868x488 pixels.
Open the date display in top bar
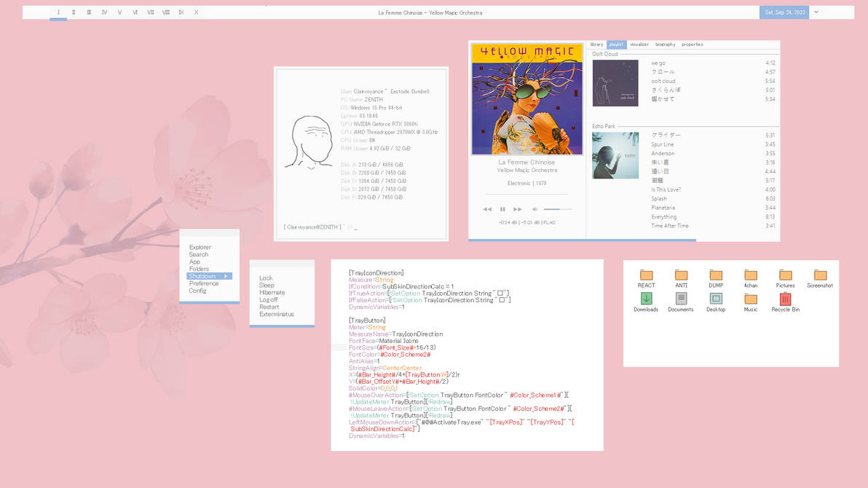(784, 12)
